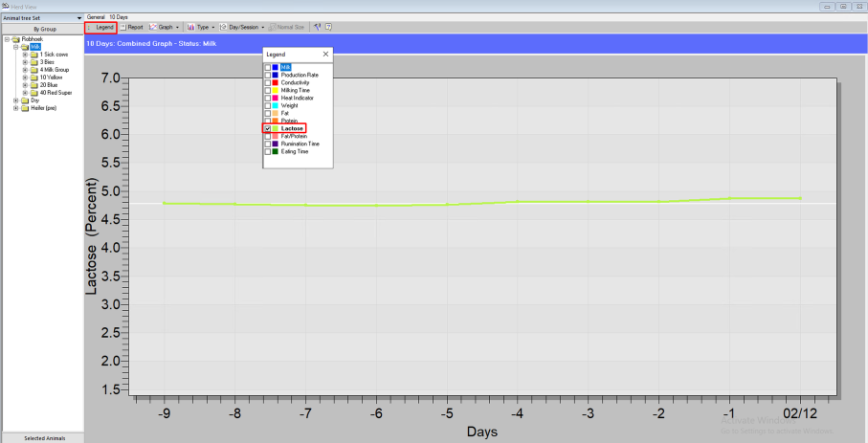868x443 pixels.
Task: Check the Conductivity checkbox
Action: point(268,82)
